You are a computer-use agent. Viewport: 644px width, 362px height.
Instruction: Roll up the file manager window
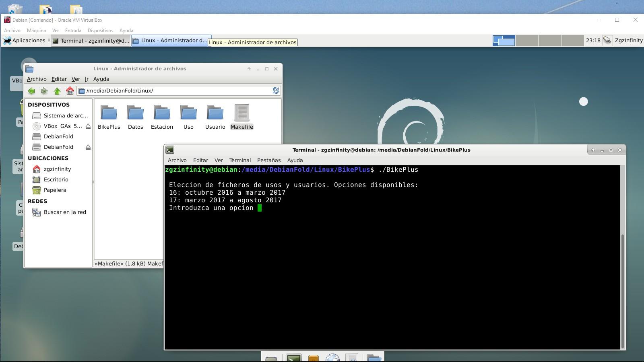[x=249, y=69]
